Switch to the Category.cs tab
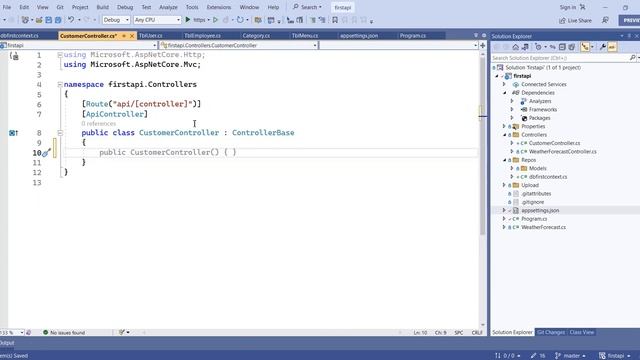Viewport: 640px width, 360px height. pos(256,36)
